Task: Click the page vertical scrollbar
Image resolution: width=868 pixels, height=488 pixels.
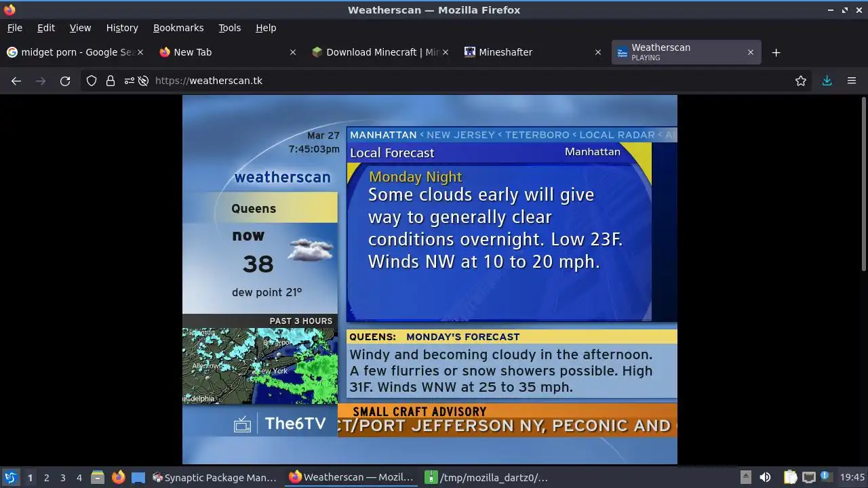Action: 863,183
